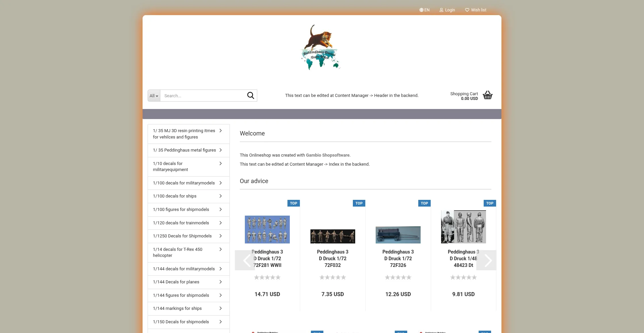The height and width of the screenshot is (333, 644).
Task: Open the shopping cart basket icon
Action: tap(488, 95)
